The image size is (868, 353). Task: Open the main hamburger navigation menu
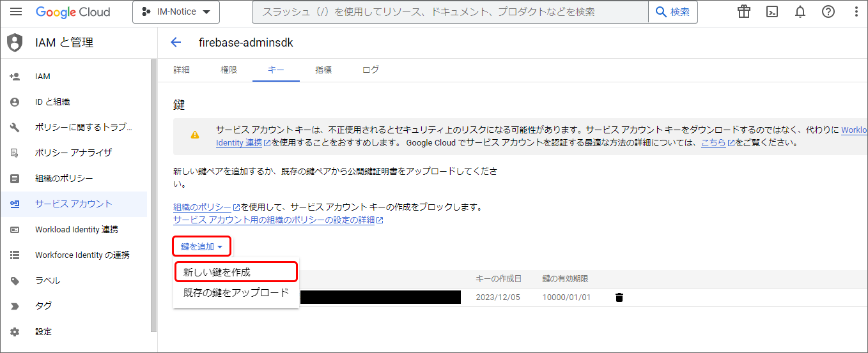(17, 11)
